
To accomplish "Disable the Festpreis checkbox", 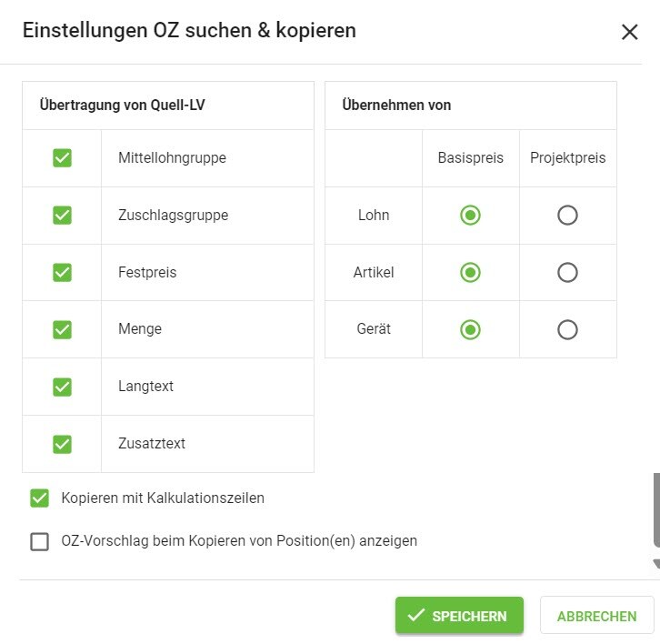I will [x=62, y=272].
